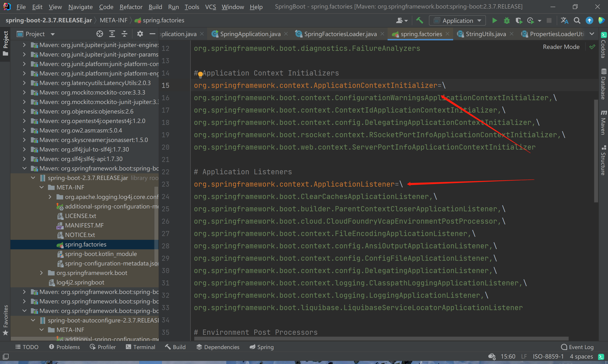Expand Maven: org.ow2.asm:asm:5.0.4
Screen dimensions: 608x364
24,131
